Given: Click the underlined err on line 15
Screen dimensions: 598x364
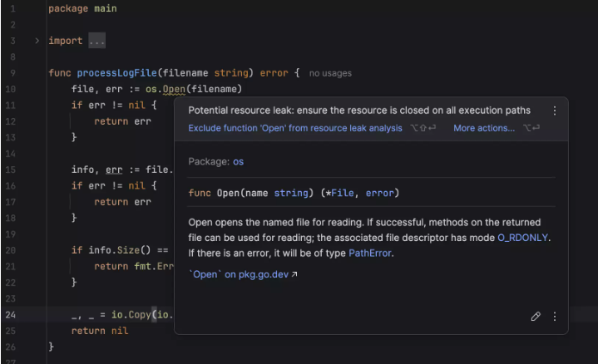Looking at the screenshot, I should click(x=114, y=170).
